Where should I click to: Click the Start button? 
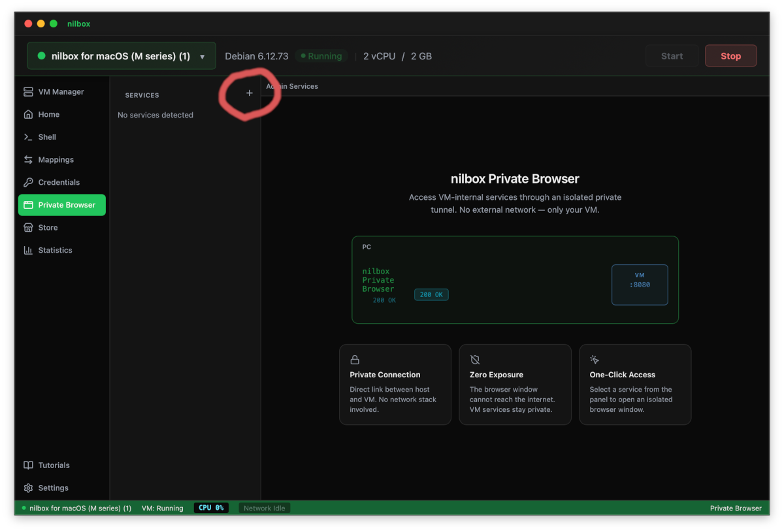(672, 55)
